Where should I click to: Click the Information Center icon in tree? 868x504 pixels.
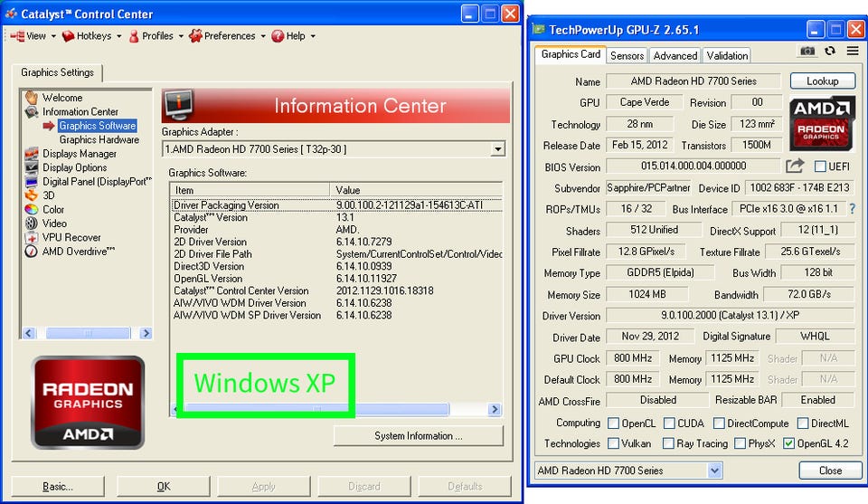pyautogui.click(x=32, y=112)
